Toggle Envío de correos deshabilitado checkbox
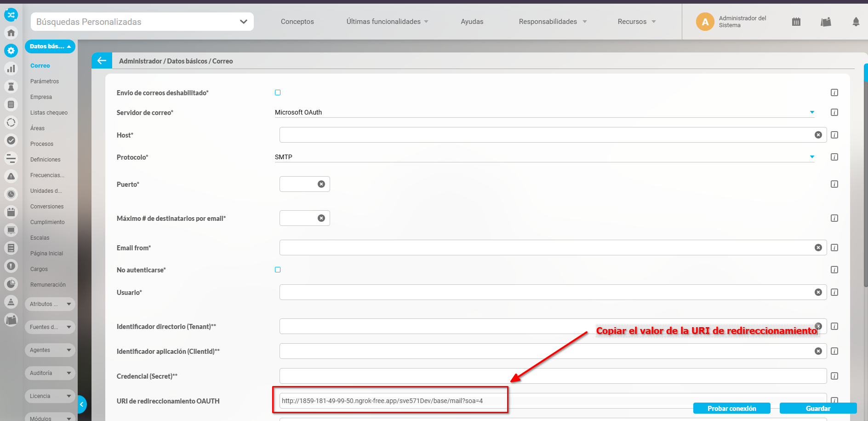Image resolution: width=868 pixels, height=421 pixels. (278, 92)
